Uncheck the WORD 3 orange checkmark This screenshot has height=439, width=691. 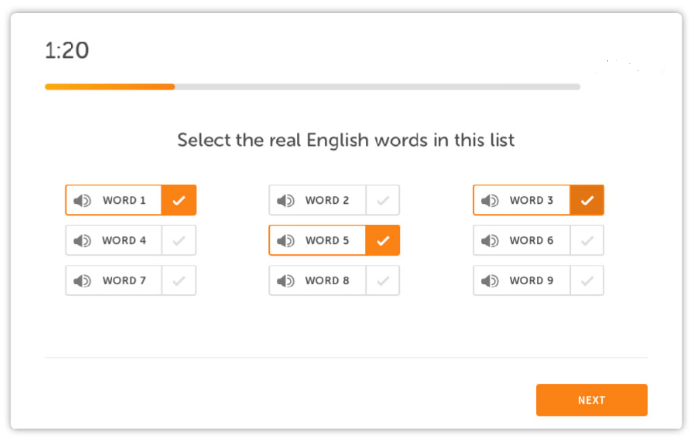point(587,200)
